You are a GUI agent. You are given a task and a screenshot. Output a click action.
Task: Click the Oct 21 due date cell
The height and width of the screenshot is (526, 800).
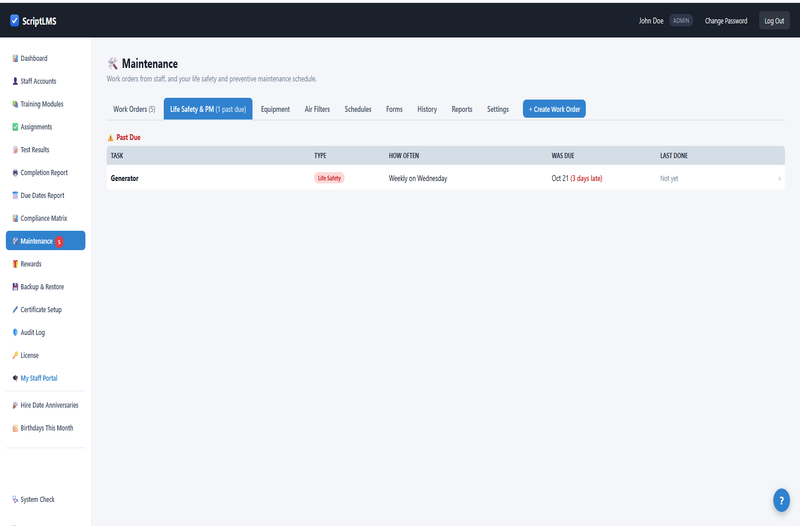pyautogui.click(x=577, y=179)
